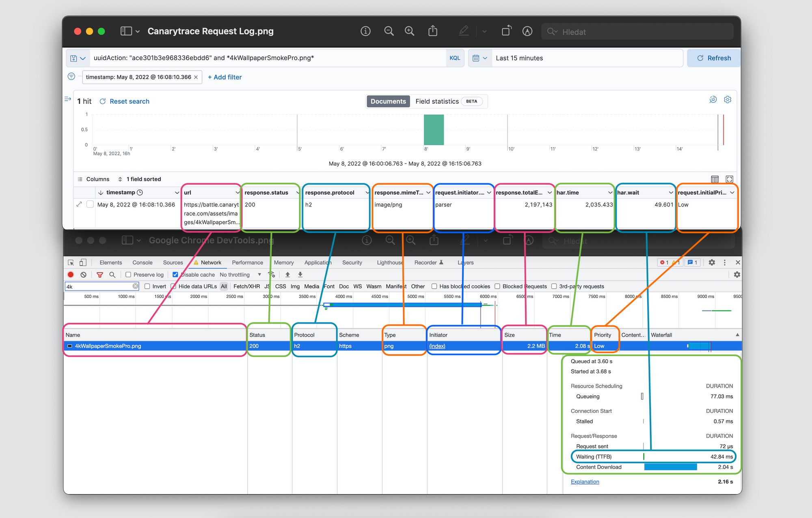This screenshot has height=518, width=812.
Task: Click the Info inspector icon in Canarytrace window
Action: (365, 31)
